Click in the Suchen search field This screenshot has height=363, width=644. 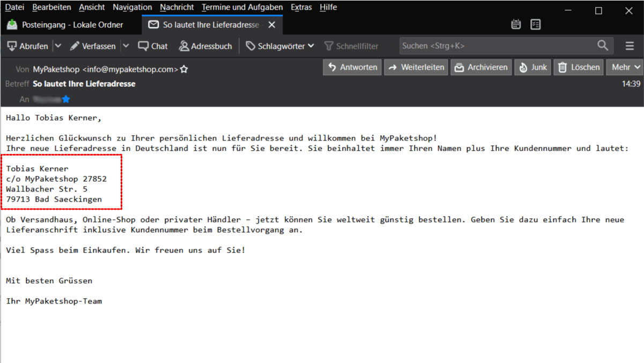coord(496,46)
